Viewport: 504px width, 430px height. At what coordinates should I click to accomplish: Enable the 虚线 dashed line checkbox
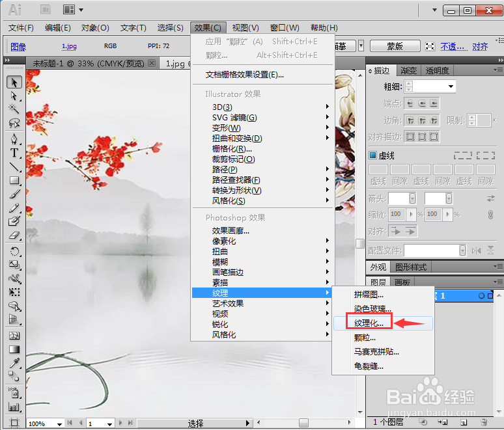click(x=373, y=155)
